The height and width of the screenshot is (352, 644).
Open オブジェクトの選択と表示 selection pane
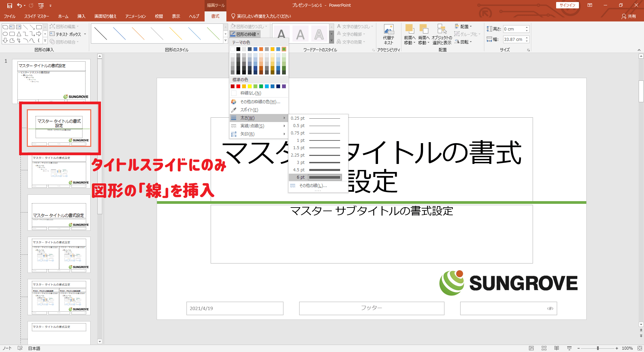[442, 34]
